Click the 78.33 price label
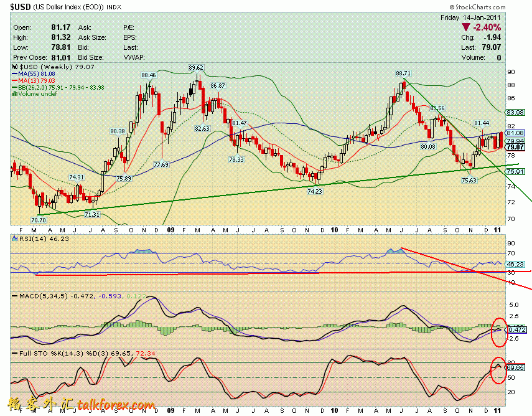This screenshot has height=416, width=532. pos(236,159)
